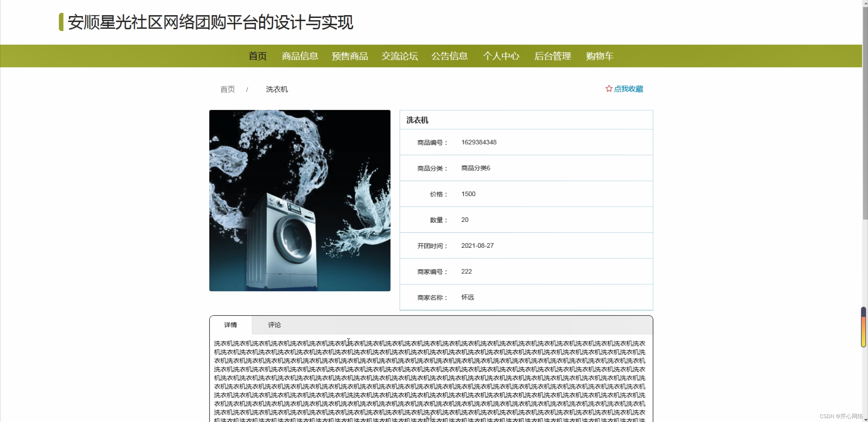
Task: Open 公告信息 from the navigation
Action: [450, 56]
